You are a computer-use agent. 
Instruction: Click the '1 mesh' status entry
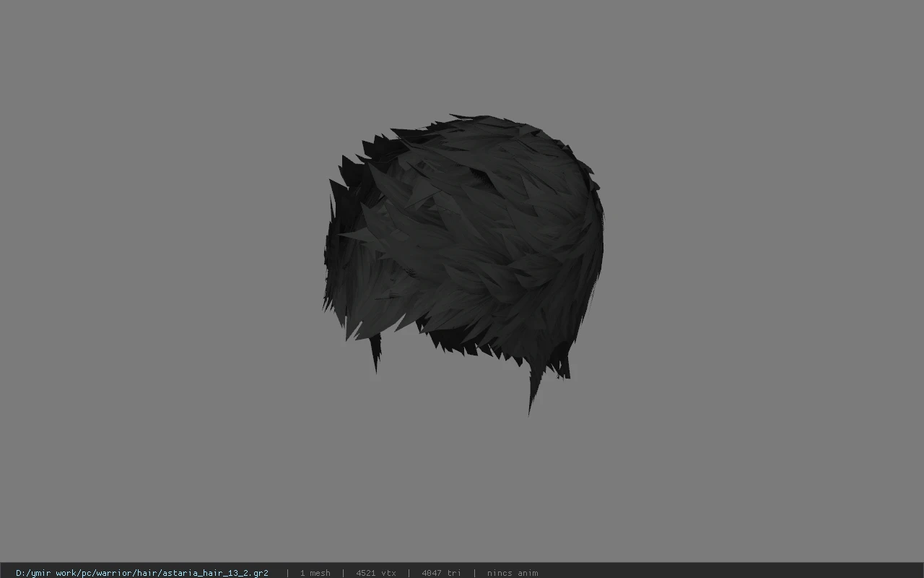(315, 573)
